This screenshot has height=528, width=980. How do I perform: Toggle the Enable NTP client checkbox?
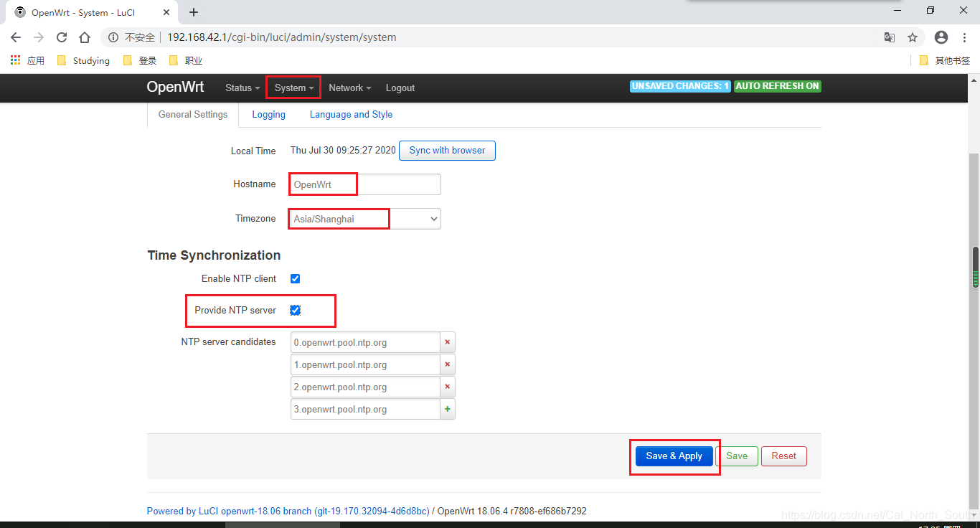pos(295,279)
